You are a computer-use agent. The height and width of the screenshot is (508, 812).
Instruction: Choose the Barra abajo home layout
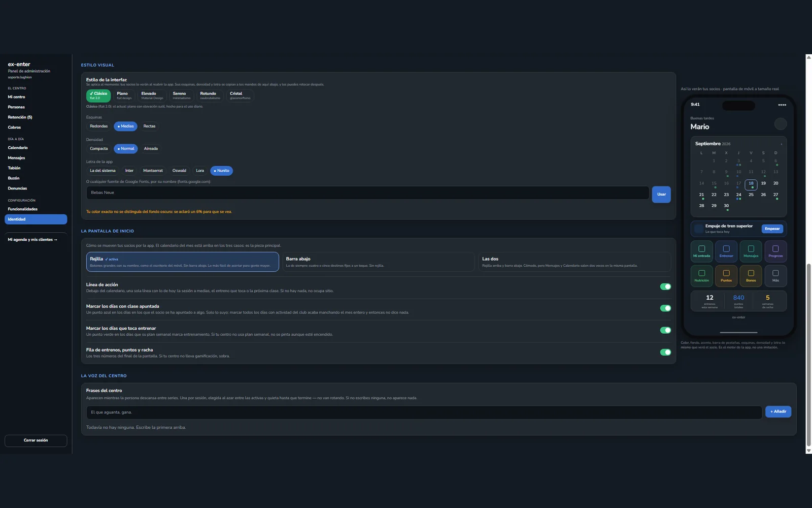(378, 262)
